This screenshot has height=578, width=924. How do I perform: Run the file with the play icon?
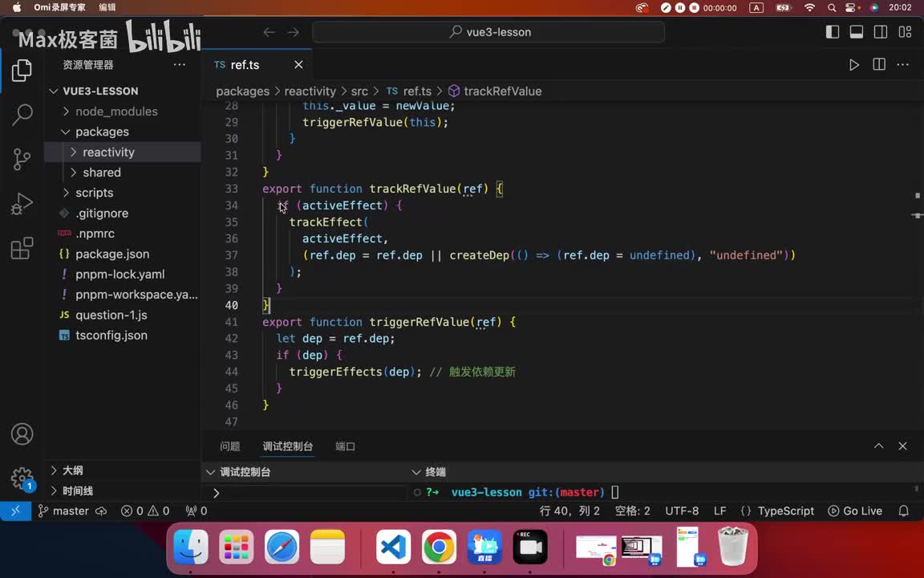854,65
